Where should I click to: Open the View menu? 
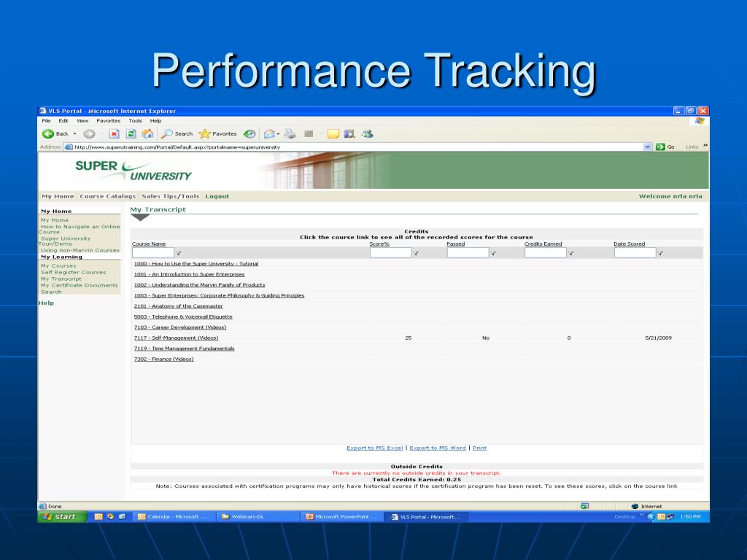tap(82, 121)
